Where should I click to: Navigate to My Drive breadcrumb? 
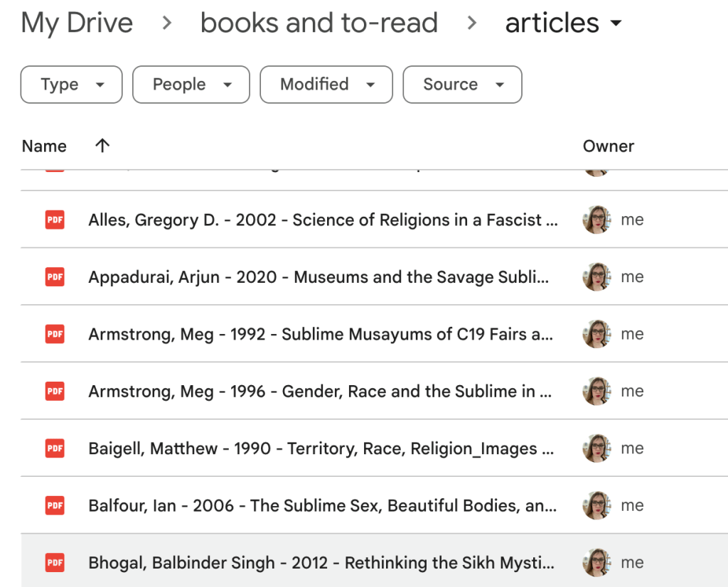pyautogui.click(x=77, y=23)
